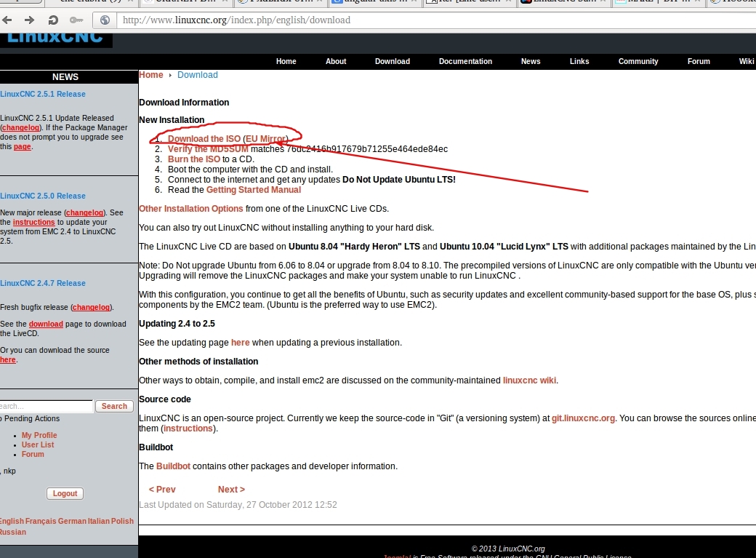Viewport: 756px width, 558px height.
Task: Click 'Last Updated on Saturday, 27 October 2012' text
Action: 238,505
